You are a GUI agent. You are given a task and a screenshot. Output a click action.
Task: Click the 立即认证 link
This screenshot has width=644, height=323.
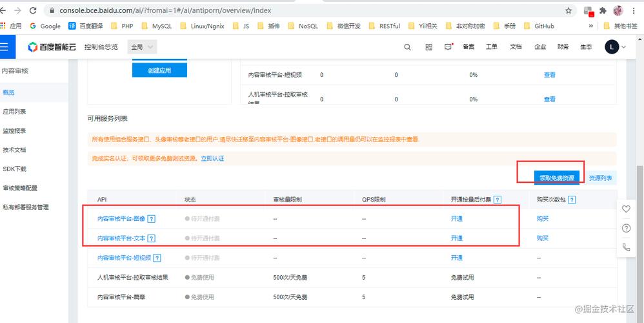[x=212, y=158]
